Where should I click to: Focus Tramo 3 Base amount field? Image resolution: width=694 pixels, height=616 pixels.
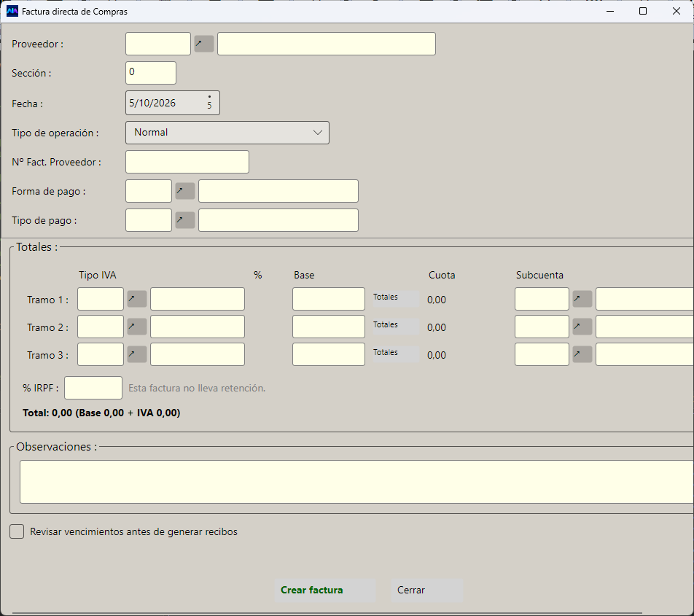(329, 354)
